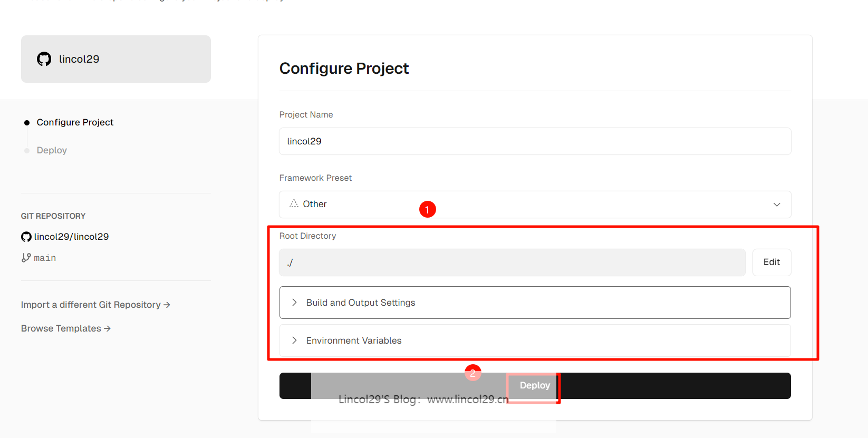The width and height of the screenshot is (868, 438).
Task: Click the git branch icon beside main
Action: [x=26, y=258]
